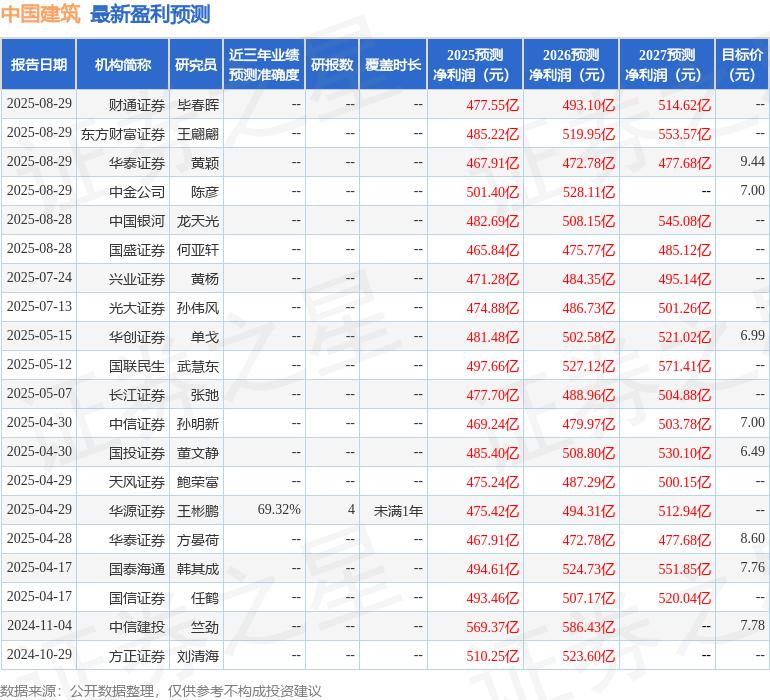The image size is (770, 700).
Task: Click the 2024-10-29 date cell
Action: click(x=39, y=654)
